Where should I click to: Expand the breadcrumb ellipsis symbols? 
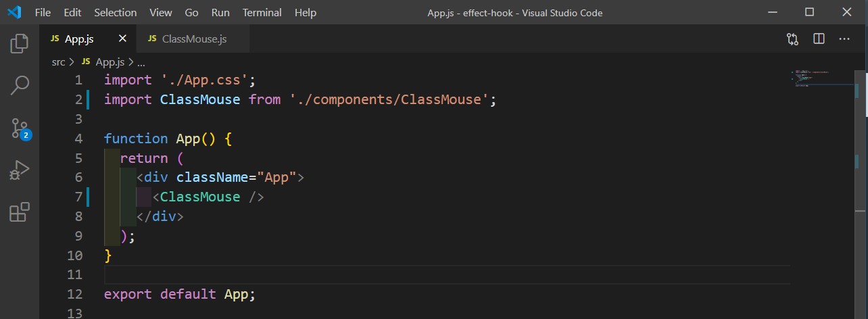141,62
